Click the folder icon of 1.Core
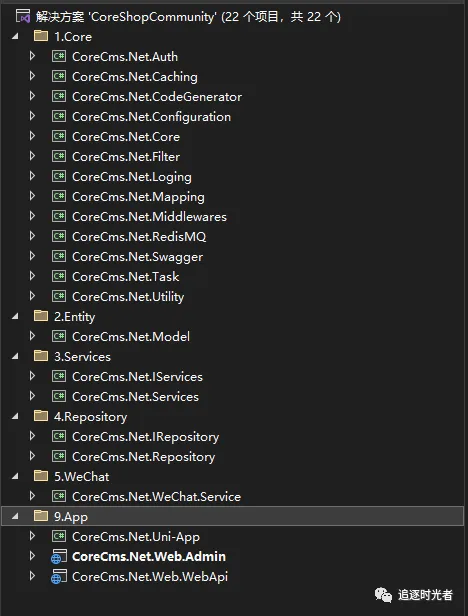 [41, 36]
